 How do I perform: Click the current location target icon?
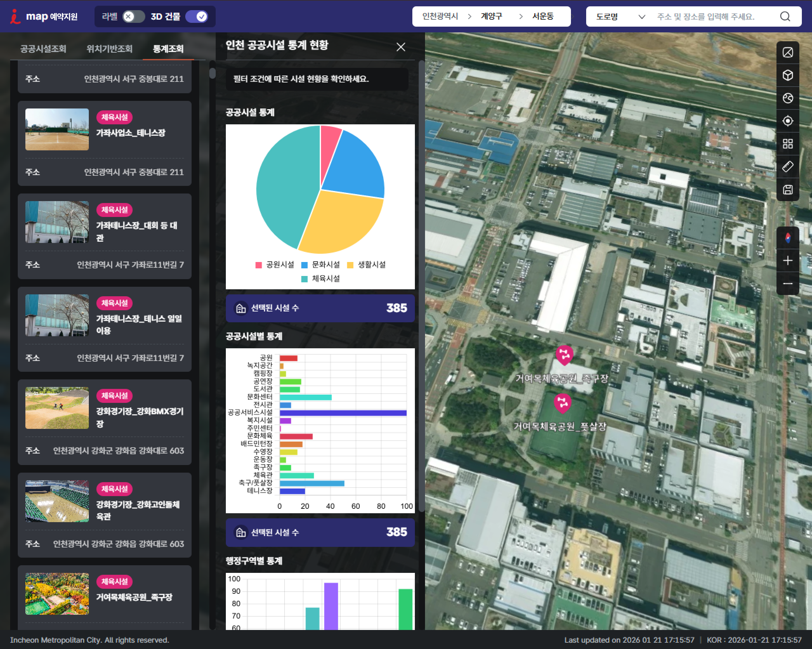788,121
